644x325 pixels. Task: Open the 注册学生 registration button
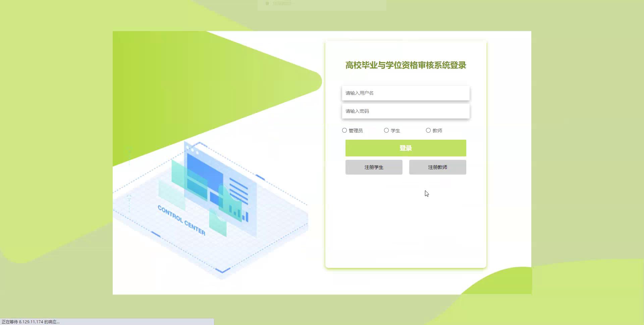[x=374, y=167]
